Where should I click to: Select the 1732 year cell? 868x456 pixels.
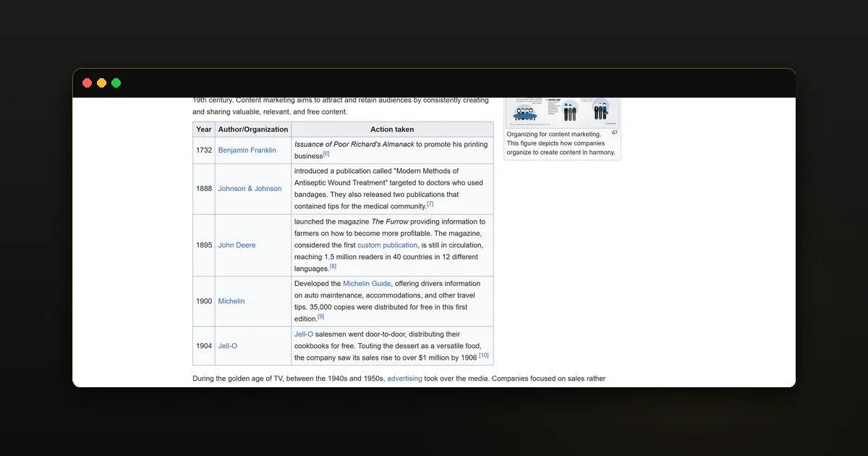tap(204, 151)
